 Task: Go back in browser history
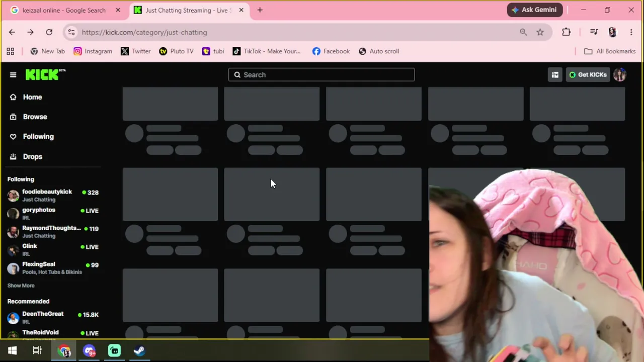click(x=12, y=32)
